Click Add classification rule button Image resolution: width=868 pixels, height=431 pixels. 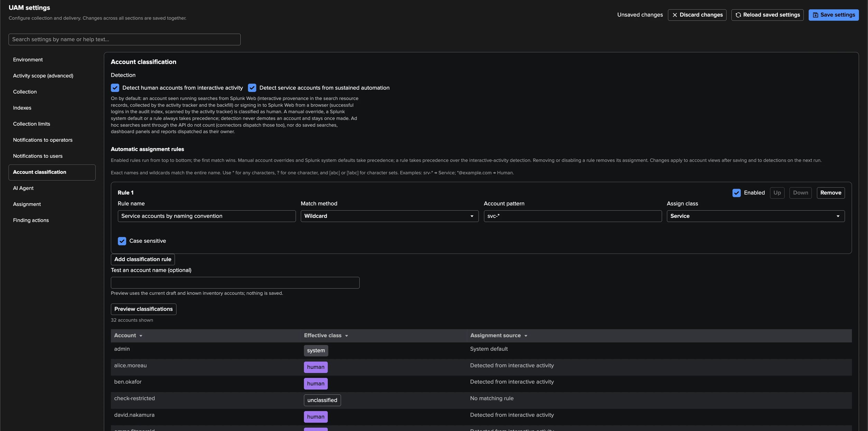pyautogui.click(x=143, y=260)
